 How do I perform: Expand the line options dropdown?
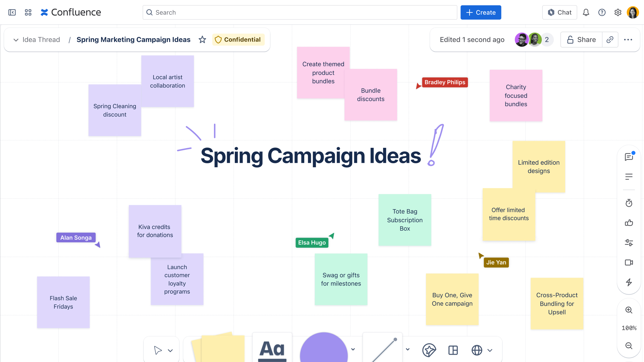[x=408, y=349]
